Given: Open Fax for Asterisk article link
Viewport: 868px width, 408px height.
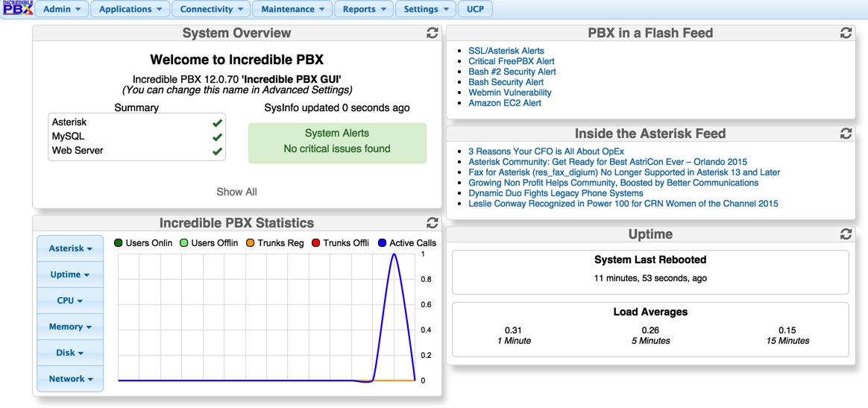Looking at the screenshot, I should [624, 172].
